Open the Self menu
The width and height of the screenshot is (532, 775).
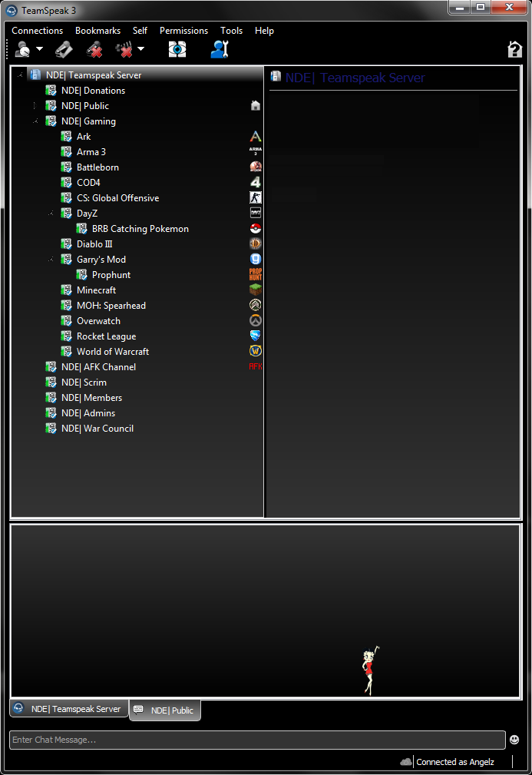[140, 31]
